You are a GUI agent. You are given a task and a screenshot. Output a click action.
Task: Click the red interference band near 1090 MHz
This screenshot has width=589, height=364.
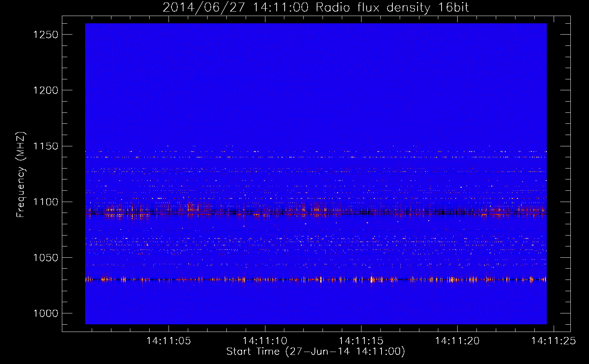coord(316,212)
